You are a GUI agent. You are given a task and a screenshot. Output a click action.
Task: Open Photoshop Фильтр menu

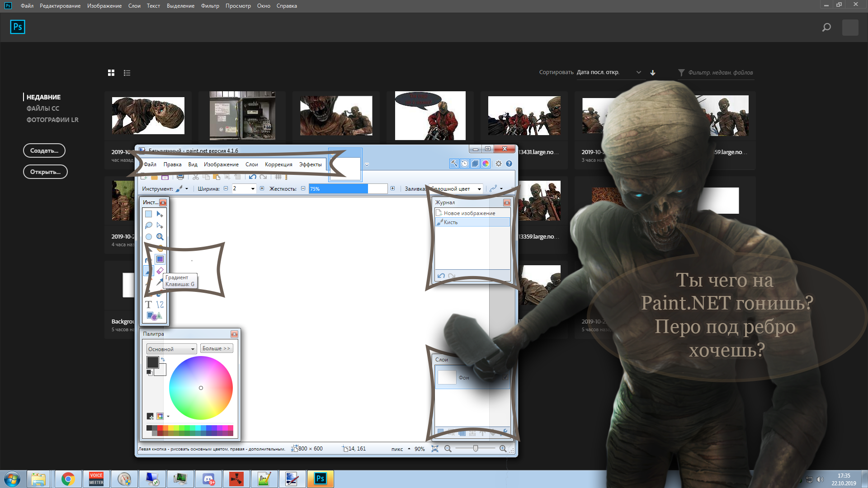pyautogui.click(x=210, y=6)
